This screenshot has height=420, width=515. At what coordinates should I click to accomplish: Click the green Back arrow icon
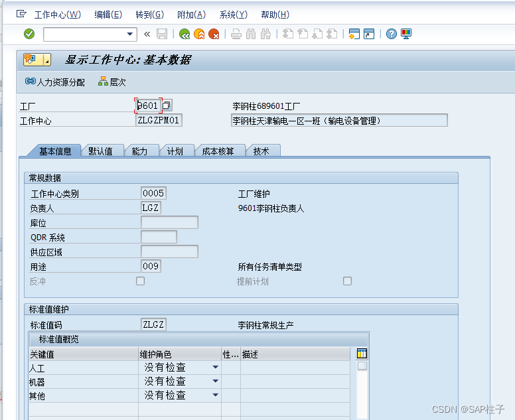click(184, 34)
